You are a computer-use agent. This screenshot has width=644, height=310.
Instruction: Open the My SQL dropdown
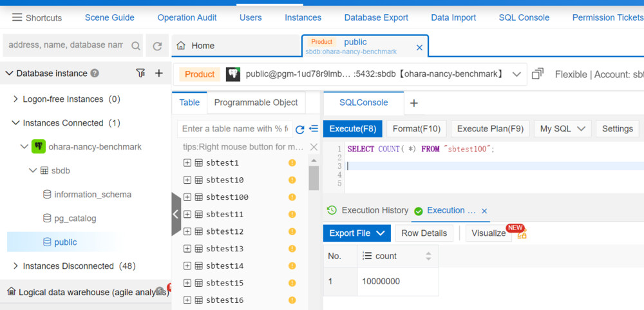[562, 129]
